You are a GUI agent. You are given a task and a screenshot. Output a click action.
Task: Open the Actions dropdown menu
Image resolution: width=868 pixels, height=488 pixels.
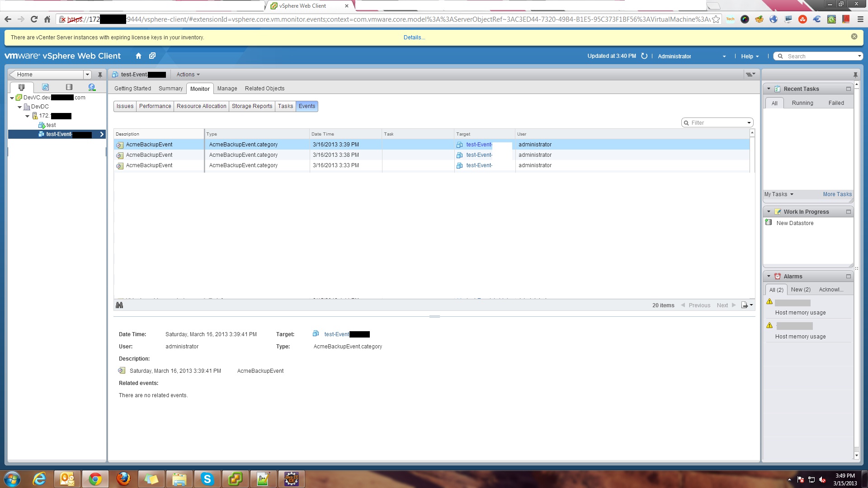pos(188,75)
